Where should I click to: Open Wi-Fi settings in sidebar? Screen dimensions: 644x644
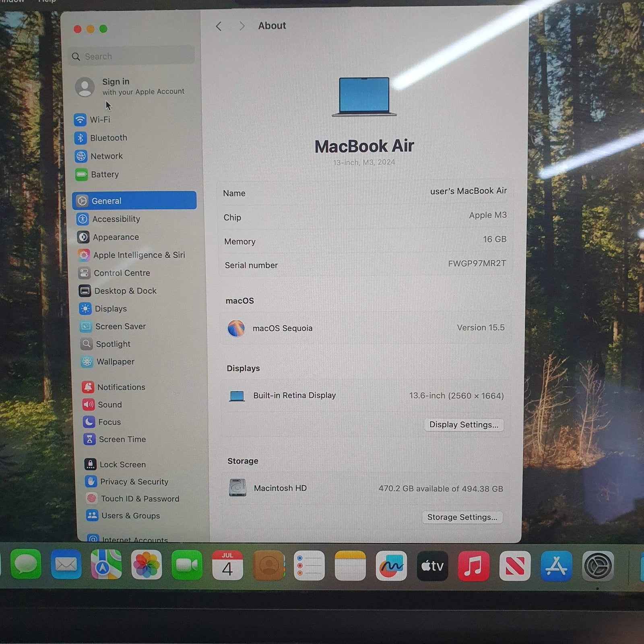click(99, 120)
